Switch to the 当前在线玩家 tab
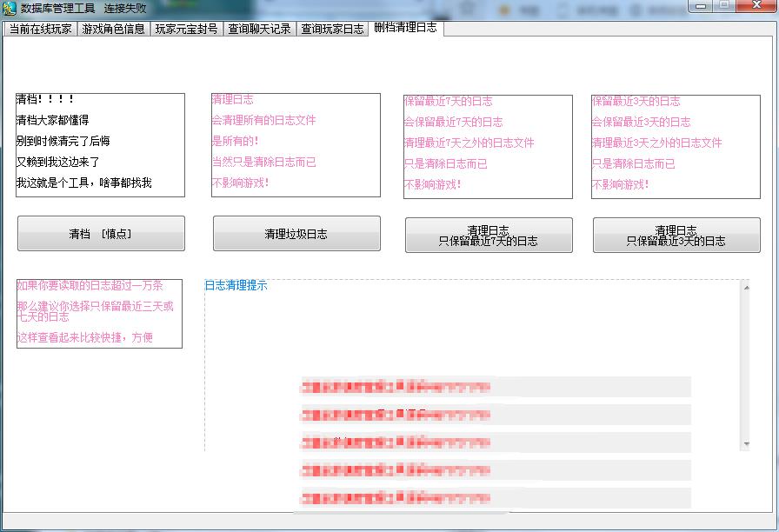 pos(41,29)
